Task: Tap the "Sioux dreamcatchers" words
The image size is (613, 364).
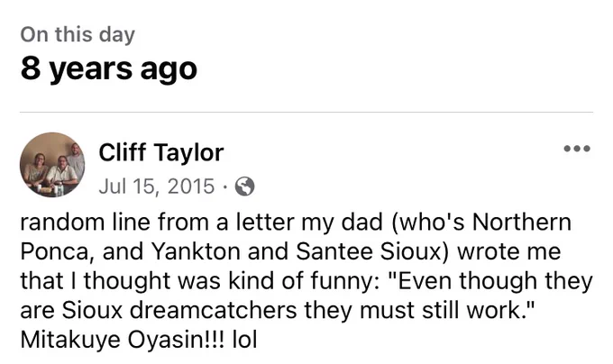Action: pyautogui.click(x=179, y=310)
